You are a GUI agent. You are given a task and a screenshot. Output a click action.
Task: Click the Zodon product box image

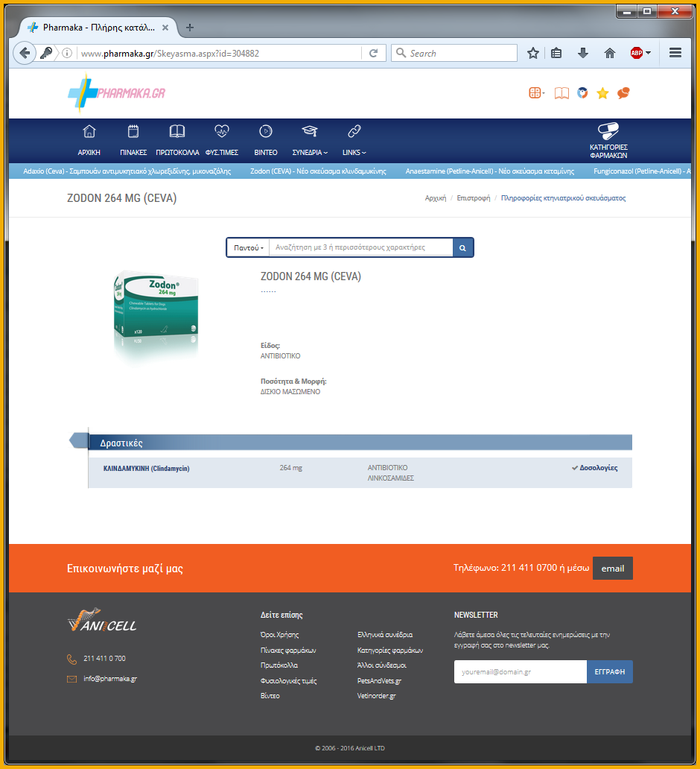point(156,316)
